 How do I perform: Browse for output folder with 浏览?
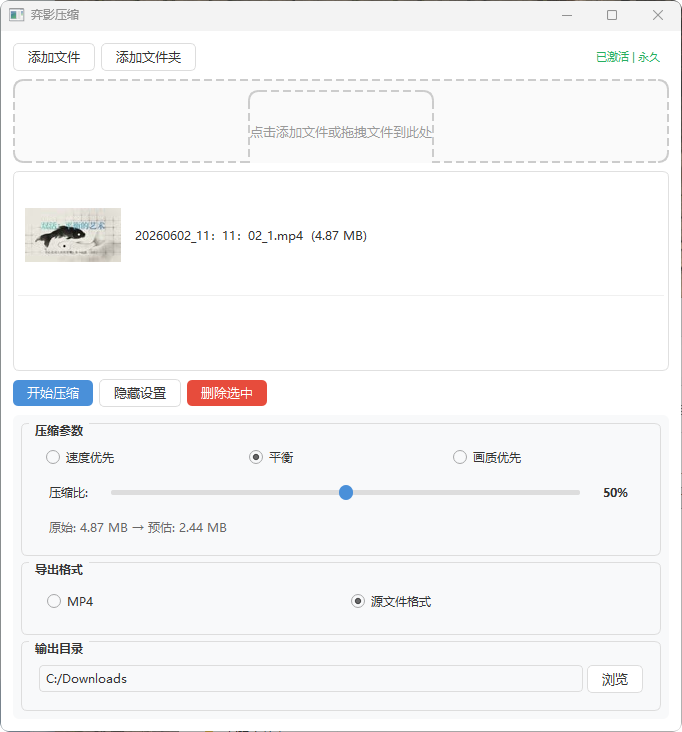click(615, 679)
